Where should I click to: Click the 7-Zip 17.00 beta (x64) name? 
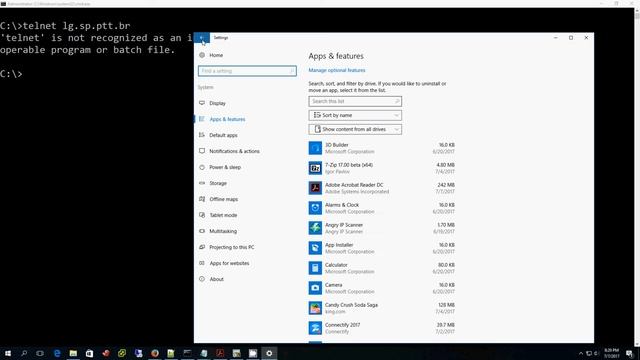point(349,165)
